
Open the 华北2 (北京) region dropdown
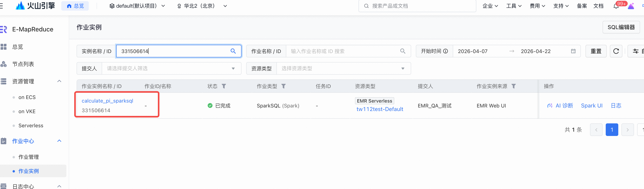(x=202, y=6)
